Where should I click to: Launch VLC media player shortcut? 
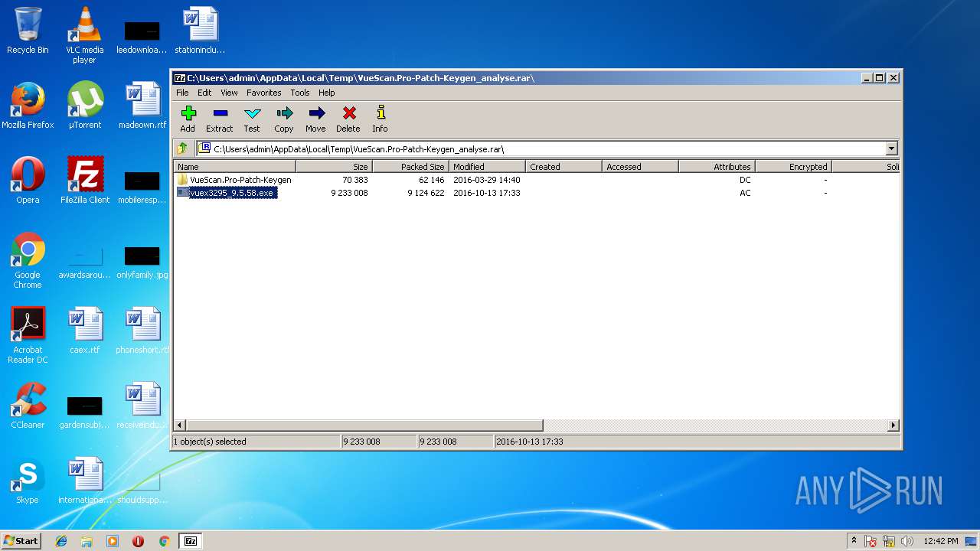point(84,35)
